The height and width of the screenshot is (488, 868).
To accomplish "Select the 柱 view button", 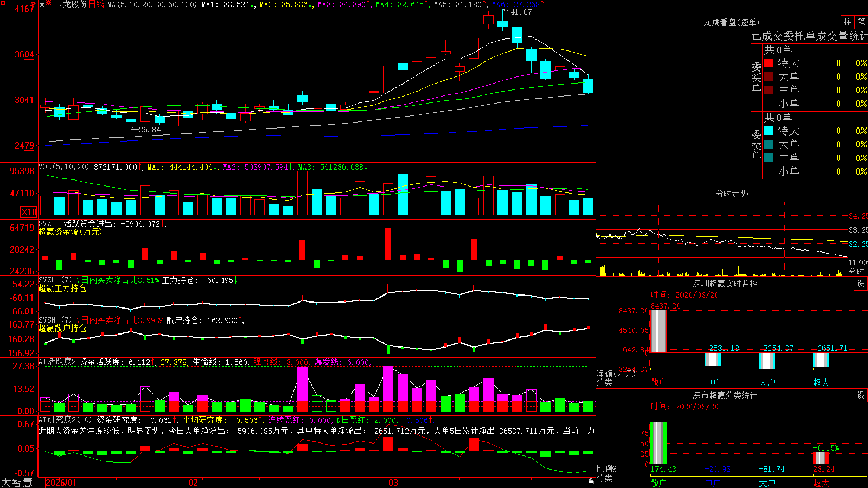I will [847, 22].
